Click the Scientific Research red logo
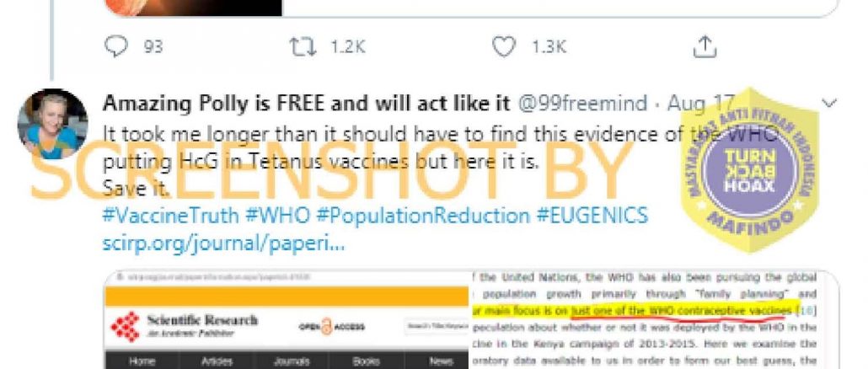The width and height of the screenshot is (868, 369). point(125,326)
